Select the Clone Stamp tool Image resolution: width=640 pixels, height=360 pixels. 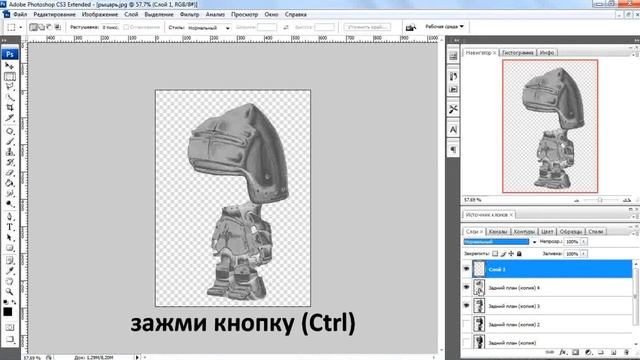pyautogui.click(x=9, y=152)
